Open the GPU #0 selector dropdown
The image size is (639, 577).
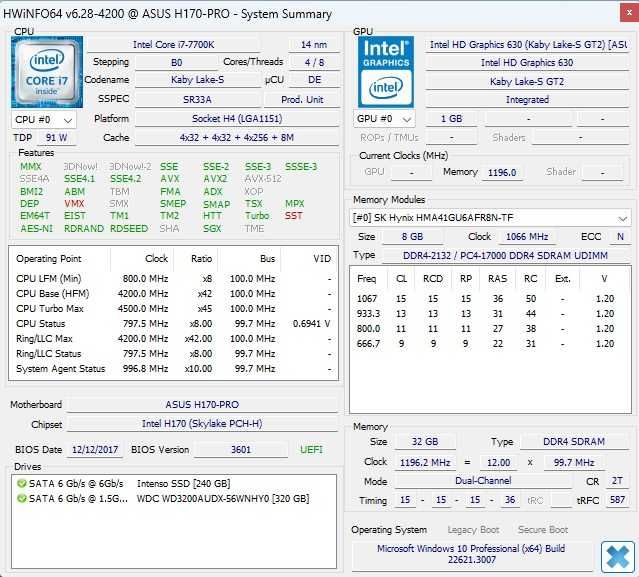(384, 119)
